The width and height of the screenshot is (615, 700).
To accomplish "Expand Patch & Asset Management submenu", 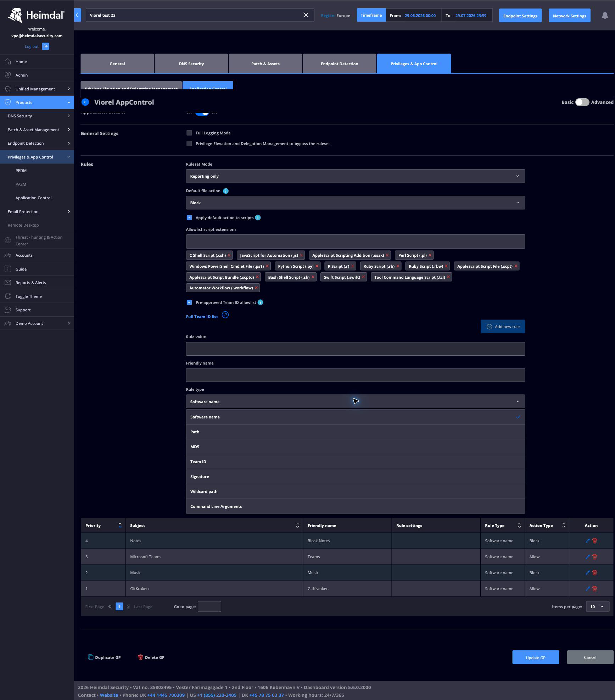I will click(37, 130).
